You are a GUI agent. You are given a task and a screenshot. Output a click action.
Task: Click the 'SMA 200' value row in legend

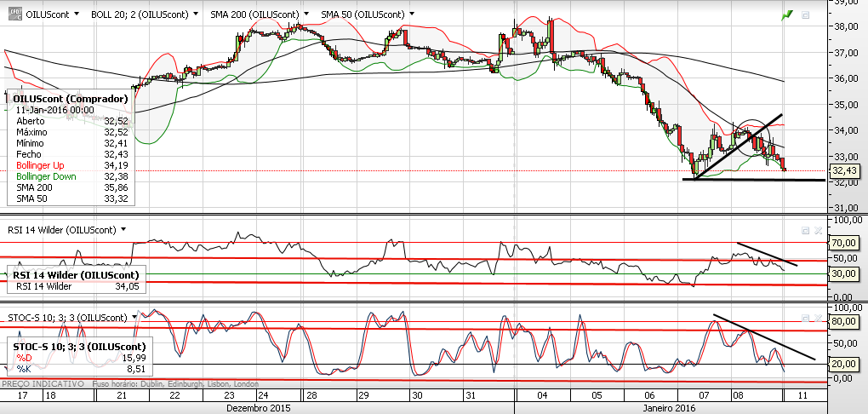72,188
